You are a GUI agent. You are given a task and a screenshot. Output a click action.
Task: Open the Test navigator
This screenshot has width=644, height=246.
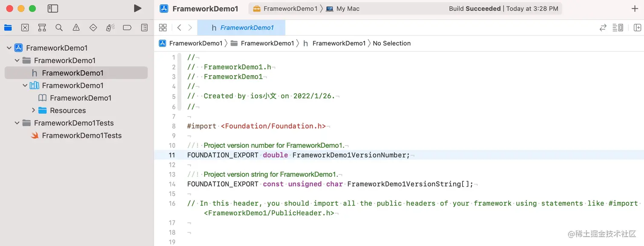coord(93,27)
